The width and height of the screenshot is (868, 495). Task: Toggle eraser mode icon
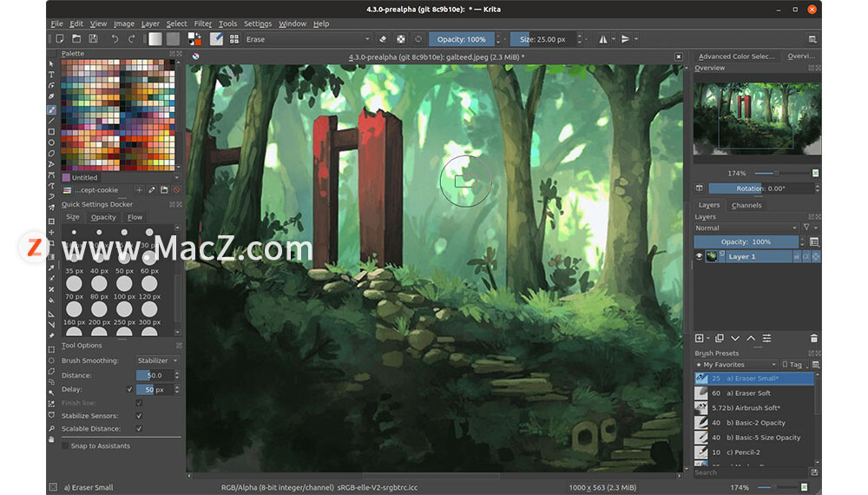[x=383, y=39]
